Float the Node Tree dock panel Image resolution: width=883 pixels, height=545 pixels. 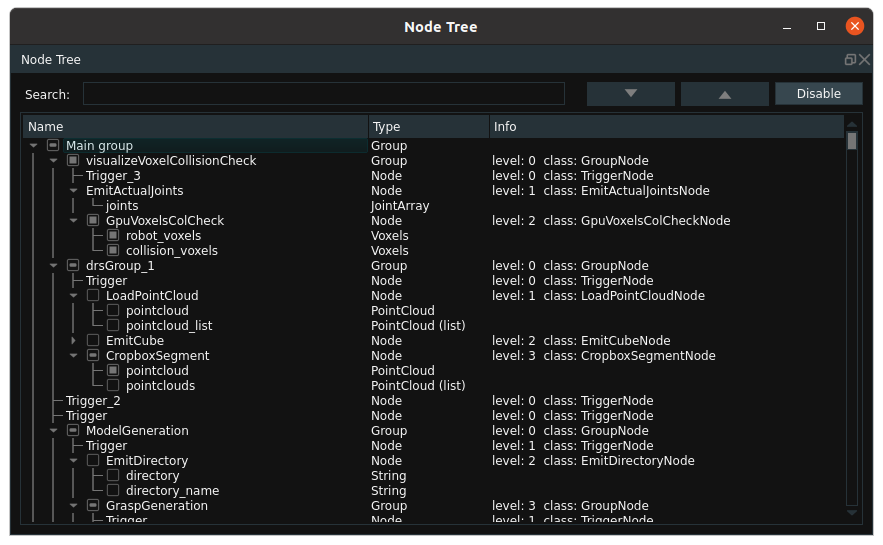850,60
